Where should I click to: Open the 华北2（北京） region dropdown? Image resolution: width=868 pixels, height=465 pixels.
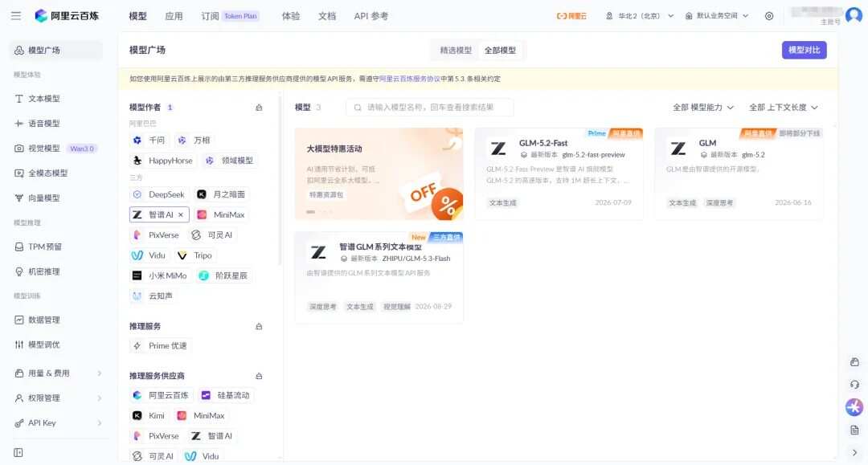tap(640, 16)
